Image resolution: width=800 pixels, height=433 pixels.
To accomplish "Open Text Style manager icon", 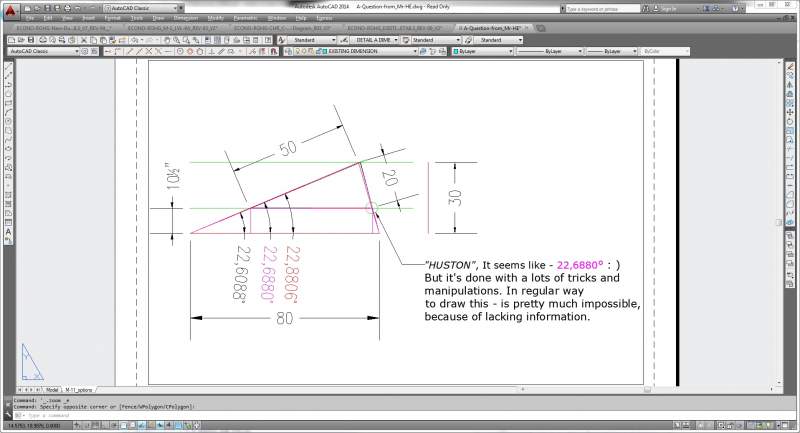I will [282, 40].
